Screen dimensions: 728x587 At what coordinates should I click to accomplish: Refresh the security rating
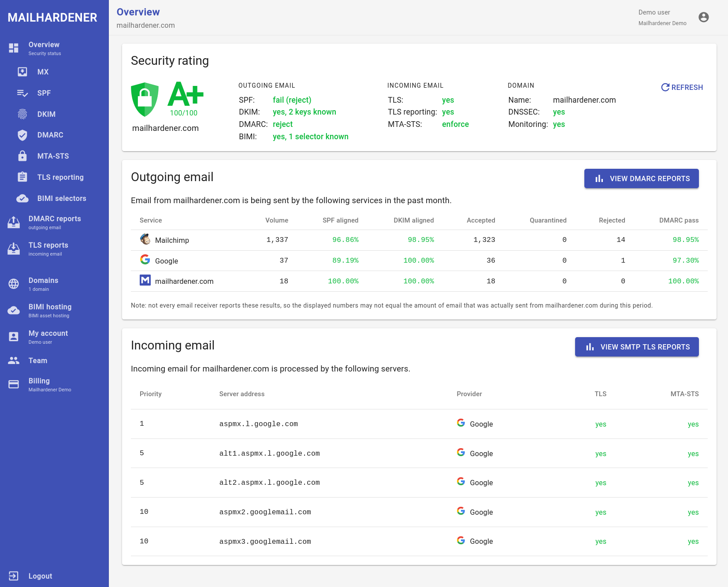coord(682,87)
